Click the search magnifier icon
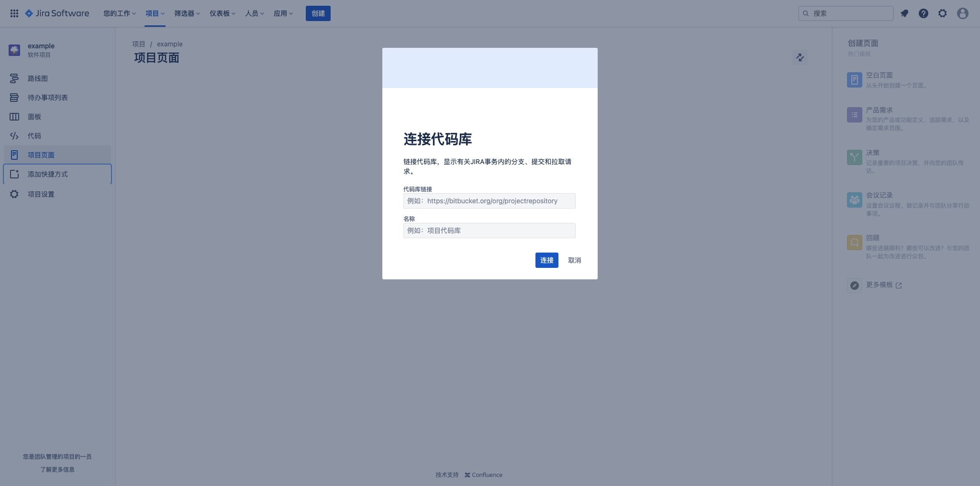 (806, 13)
